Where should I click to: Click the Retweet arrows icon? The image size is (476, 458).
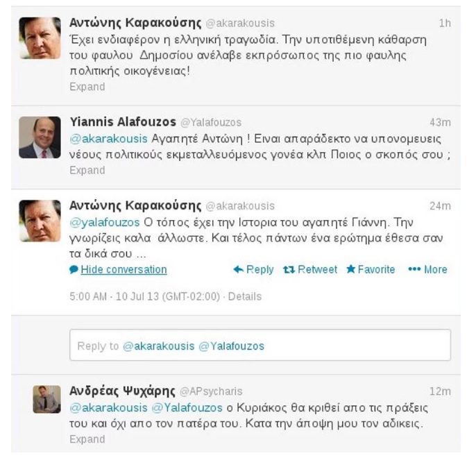(x=289, y=269)
